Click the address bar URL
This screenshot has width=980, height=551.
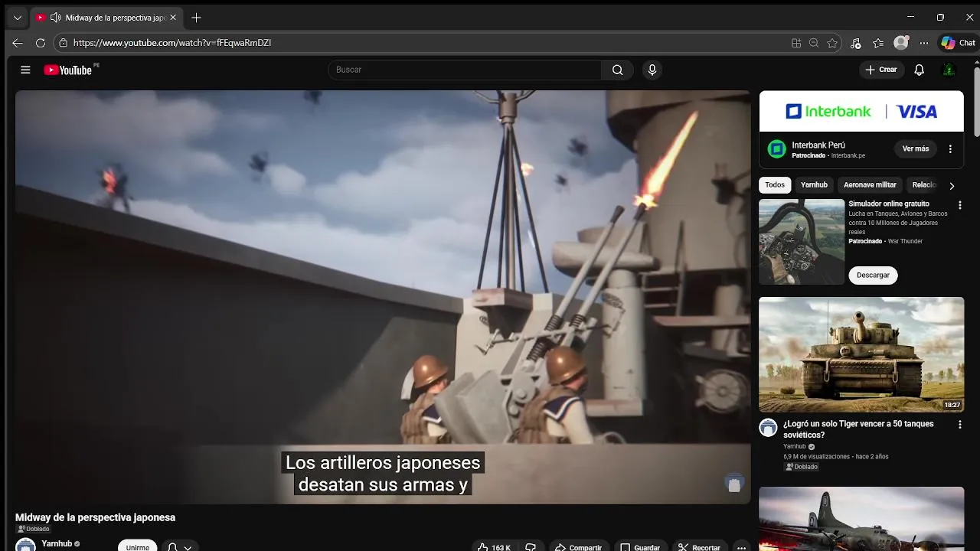pyautogui.click(x=172, y=43)
